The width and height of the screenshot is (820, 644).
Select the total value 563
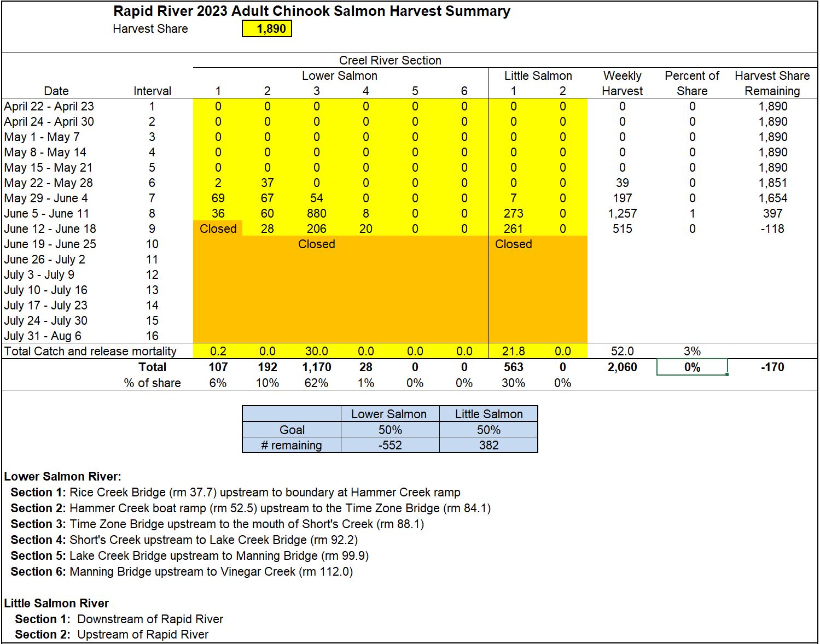click(x=513, y=367)
